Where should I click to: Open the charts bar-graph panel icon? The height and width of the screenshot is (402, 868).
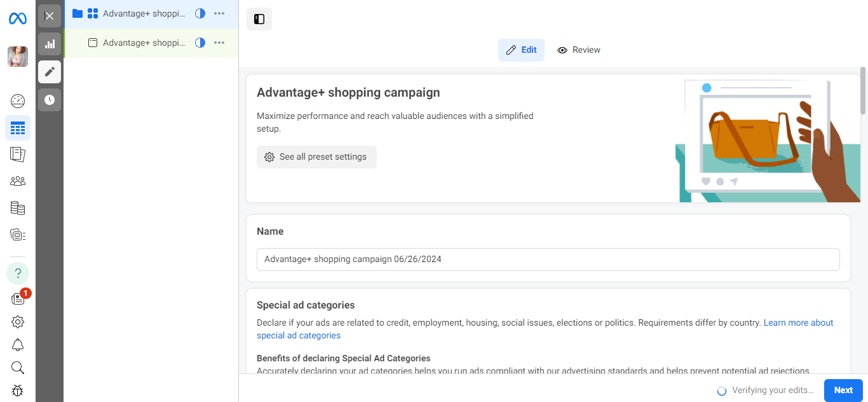(x=50, y=44)
